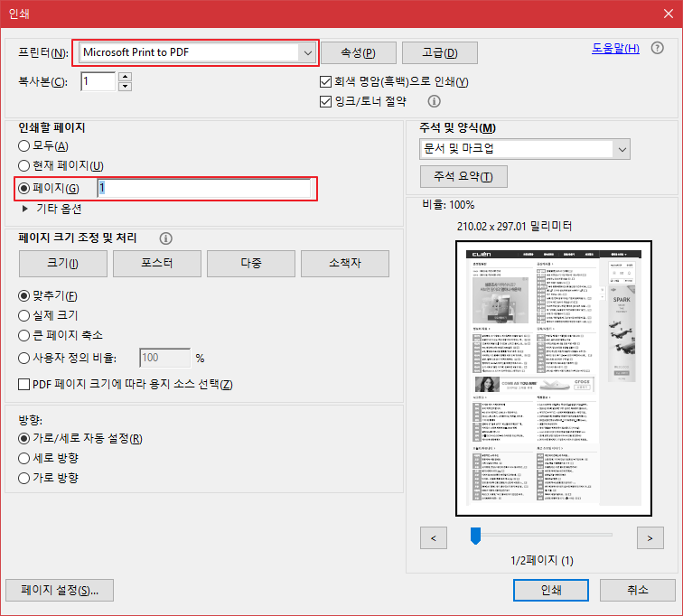Expand the 기타 옵션 section
683x616 pixels.
coord(25,209)
